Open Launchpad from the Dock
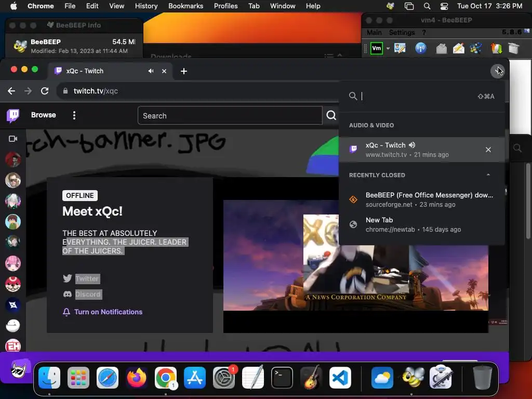The height and width of the screenshot is (399, 532). [x=78, y=378]
